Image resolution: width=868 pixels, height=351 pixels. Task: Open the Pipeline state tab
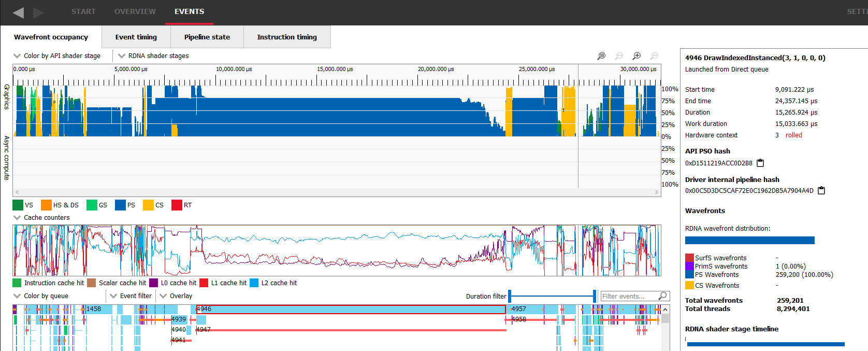[x=207, y=37]
